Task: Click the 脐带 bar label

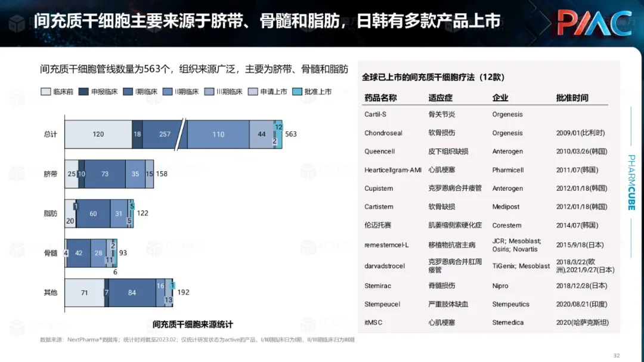Action: [x=51, y=174]
